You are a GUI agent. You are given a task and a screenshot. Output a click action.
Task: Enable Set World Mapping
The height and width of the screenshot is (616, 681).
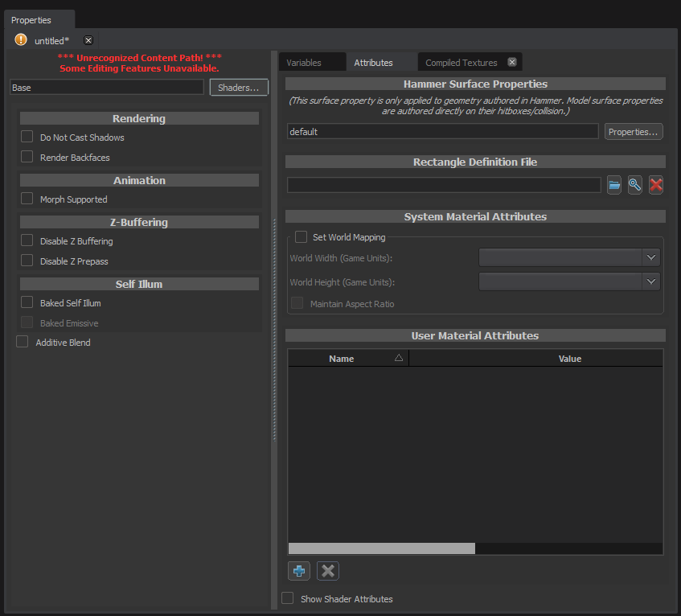pos(302,236)
